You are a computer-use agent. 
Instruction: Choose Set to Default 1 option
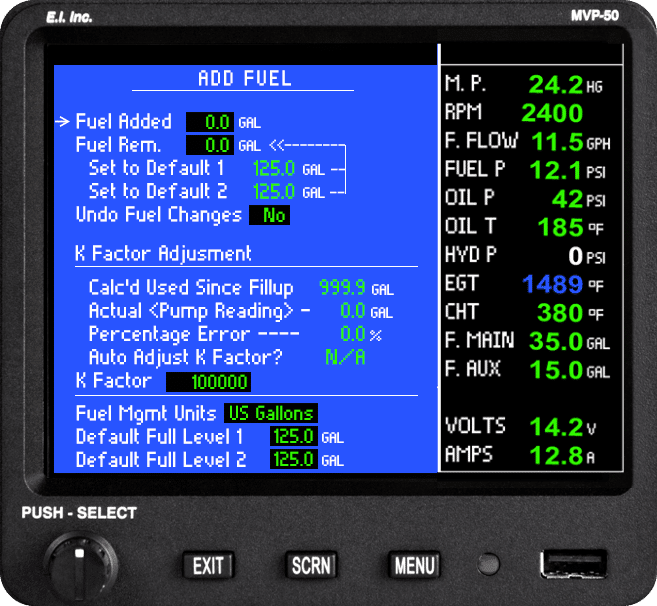point(207,168)
